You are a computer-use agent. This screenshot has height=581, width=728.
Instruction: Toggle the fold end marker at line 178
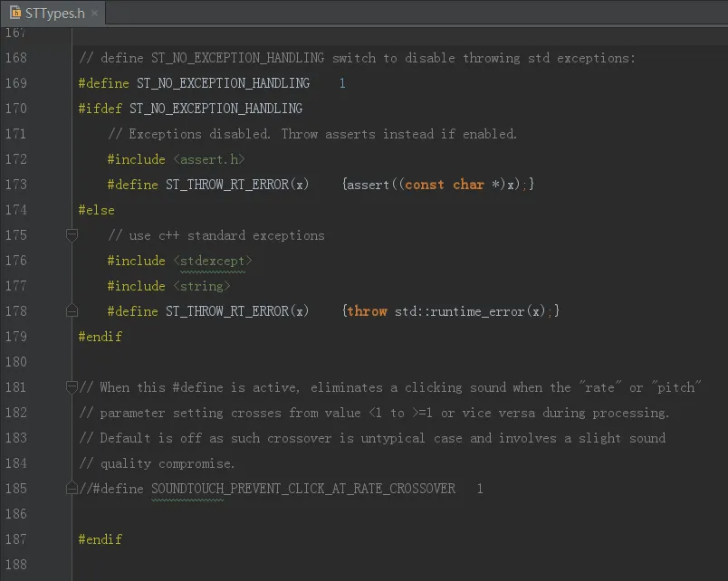[72, 310]
